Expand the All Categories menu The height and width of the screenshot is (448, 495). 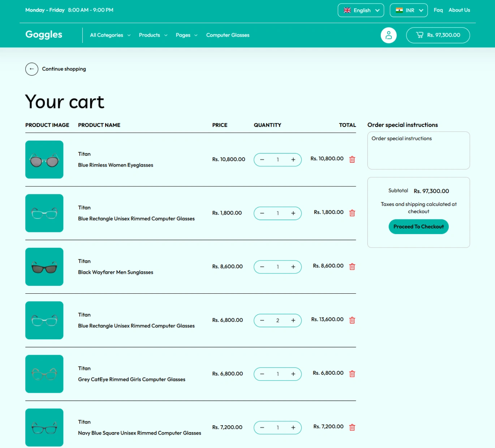pyautogui.click(x=110, y=35)
